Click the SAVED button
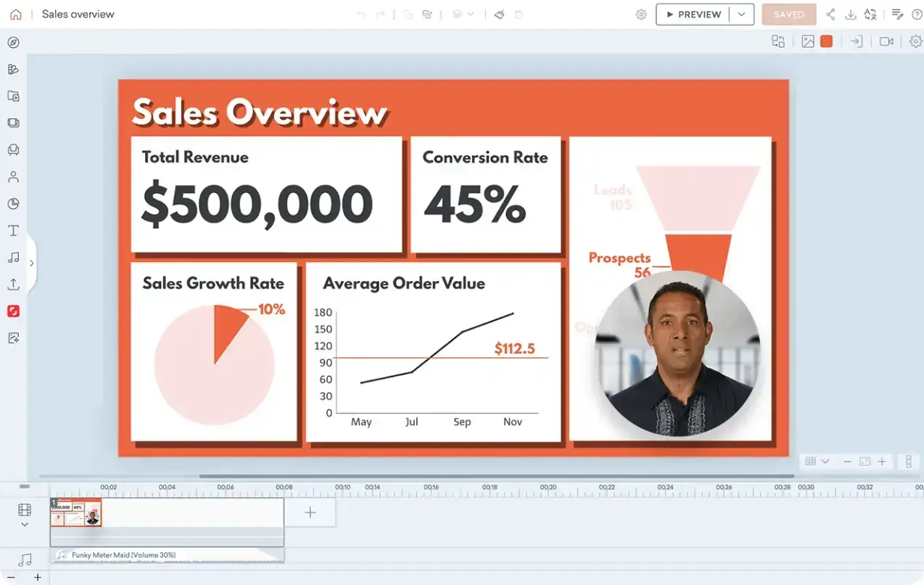The height and width of the screenshot is (585, 924). [x=789, y=15]
